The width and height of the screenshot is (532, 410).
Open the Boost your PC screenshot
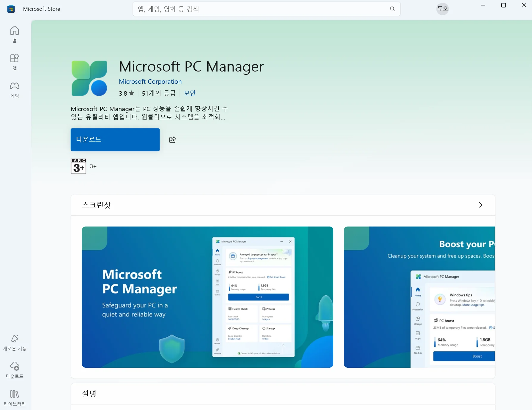(x=419, y=297)
